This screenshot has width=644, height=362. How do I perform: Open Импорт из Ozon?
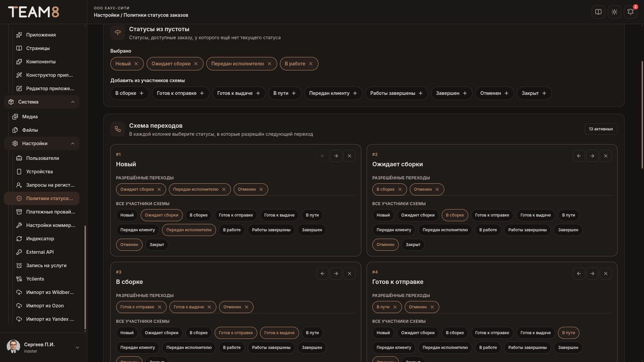44,306
